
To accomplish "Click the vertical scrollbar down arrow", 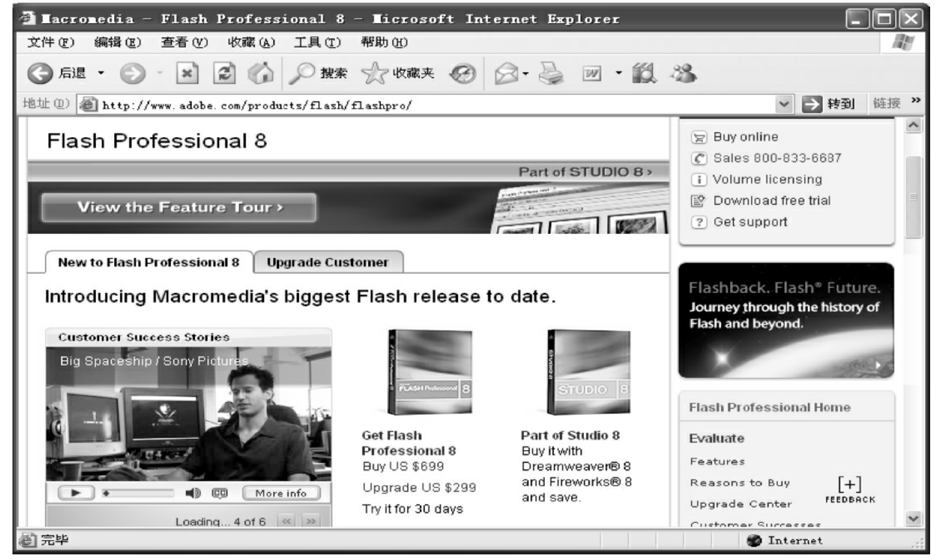I will tap(913, 518).
